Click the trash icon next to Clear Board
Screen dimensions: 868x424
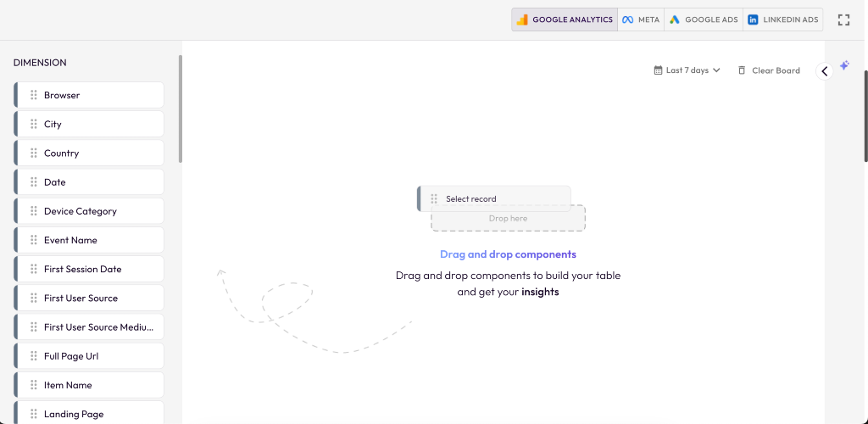[742, 70]
